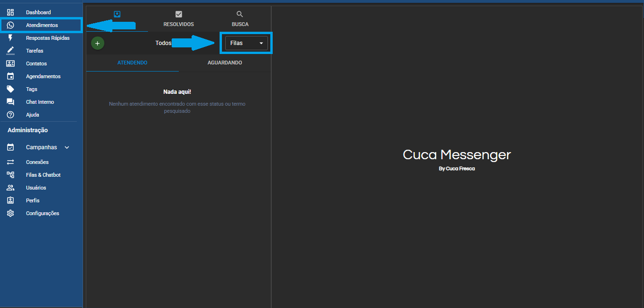Viewport: 644px width, 308px height.
Task: Open the Usuários people icon
Action: [x=10, y=188]
